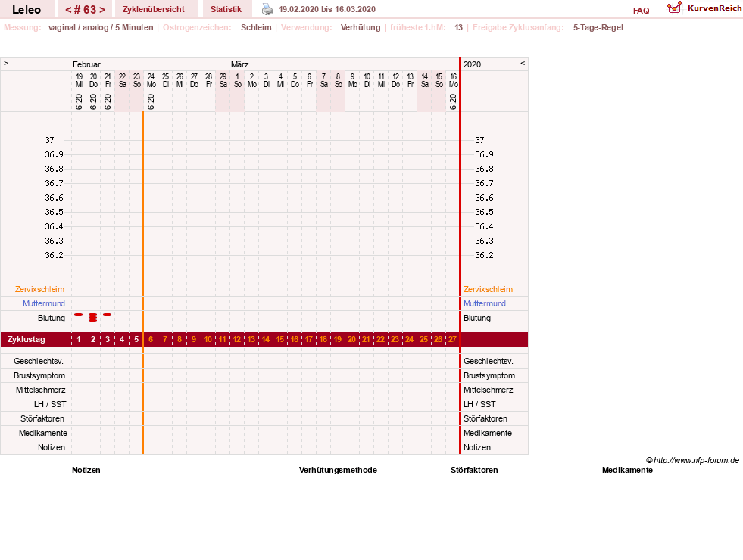
Task: Click the Verhütungsmethode heading below the chart
Action: click(338, 470)
